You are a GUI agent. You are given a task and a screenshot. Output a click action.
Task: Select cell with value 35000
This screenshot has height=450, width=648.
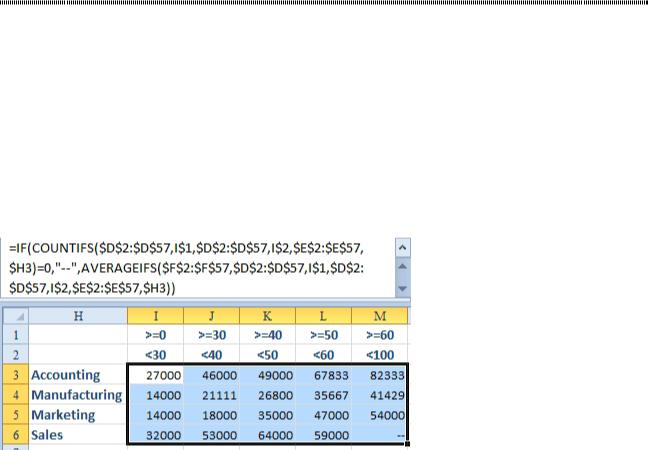click(267, 415)
